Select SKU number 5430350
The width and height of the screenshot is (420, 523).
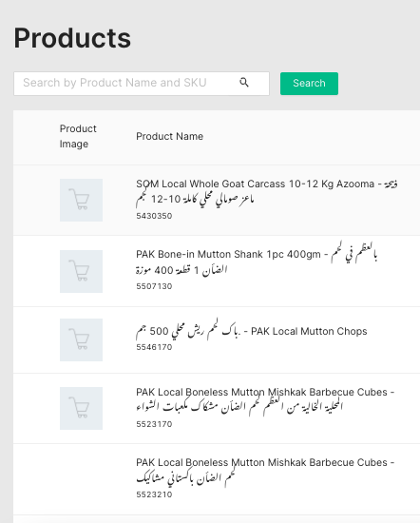click(x=154, y=216)
